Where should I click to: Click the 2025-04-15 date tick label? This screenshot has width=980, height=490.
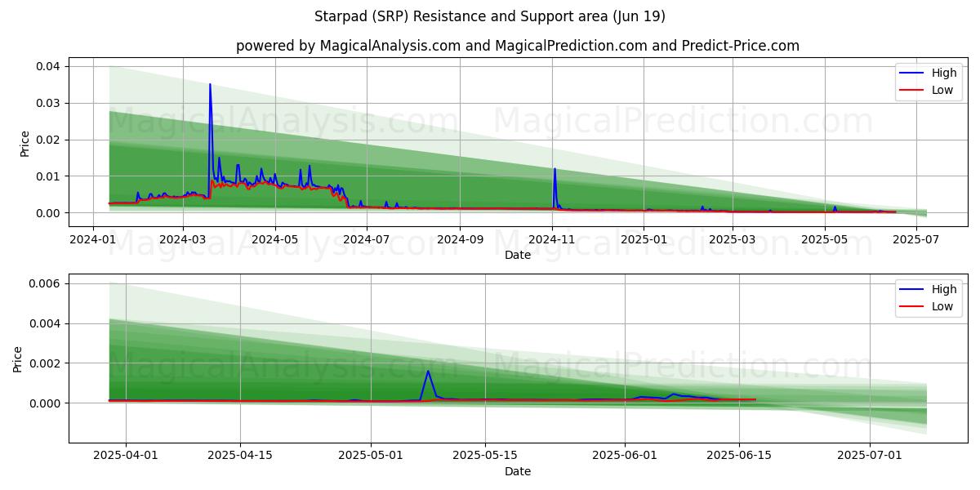coord(240,456)
